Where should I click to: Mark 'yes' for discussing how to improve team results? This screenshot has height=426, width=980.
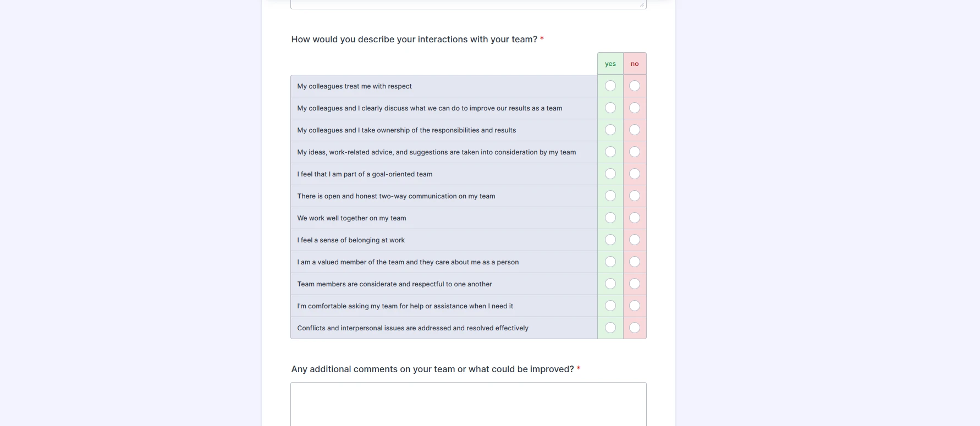coord(610,108)
